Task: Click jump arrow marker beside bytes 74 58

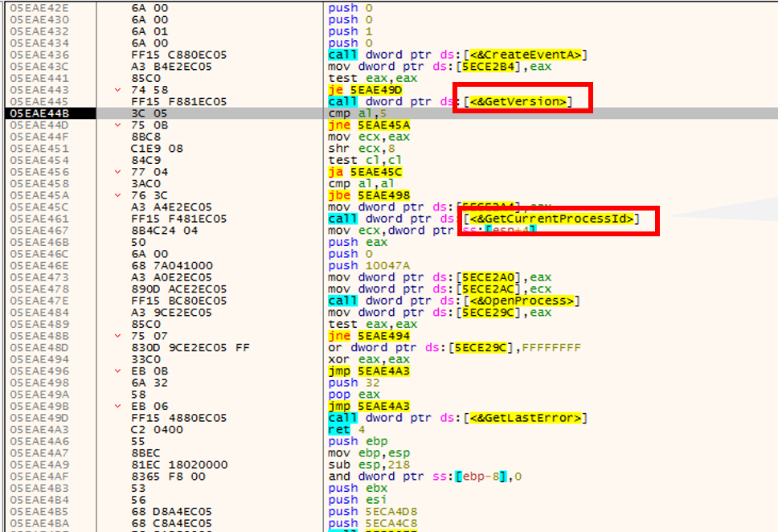Action: click(117, 90)
